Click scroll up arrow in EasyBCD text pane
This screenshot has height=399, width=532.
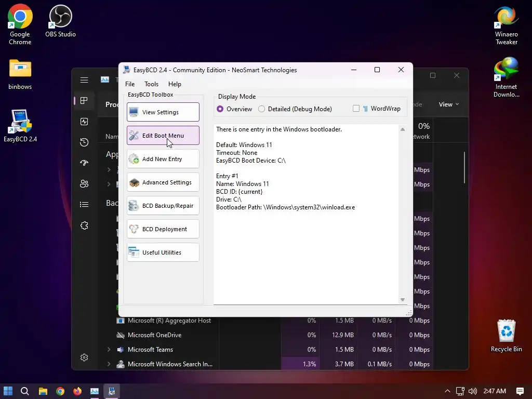tap(403, 129)
